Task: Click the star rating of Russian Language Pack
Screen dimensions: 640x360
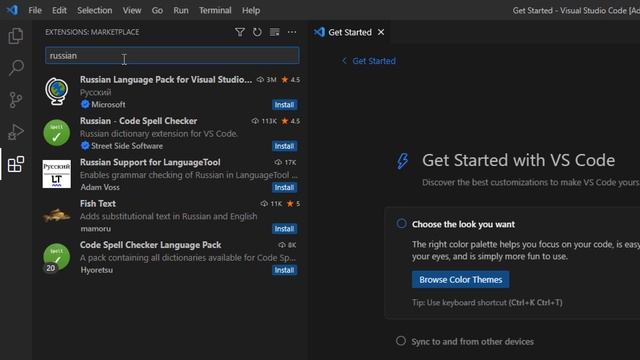Action: [x=290, y=80]
